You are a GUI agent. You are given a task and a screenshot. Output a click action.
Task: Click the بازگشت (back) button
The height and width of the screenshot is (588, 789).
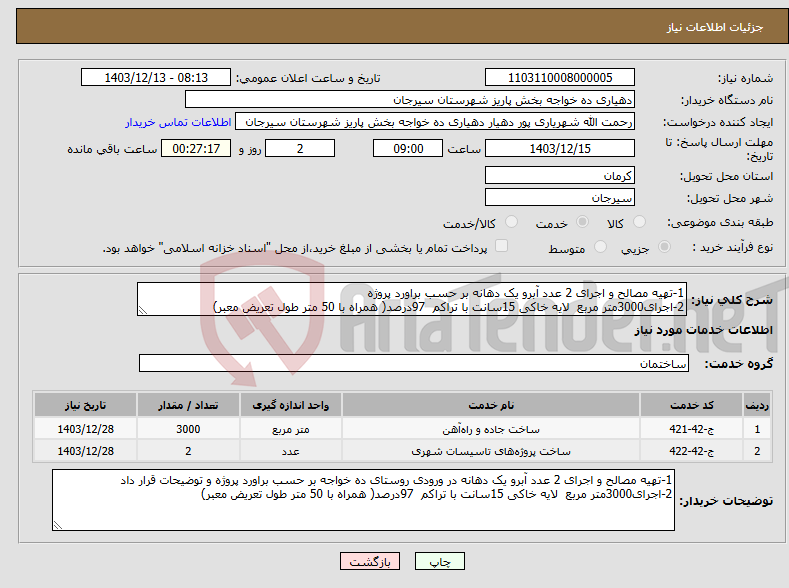370,561
